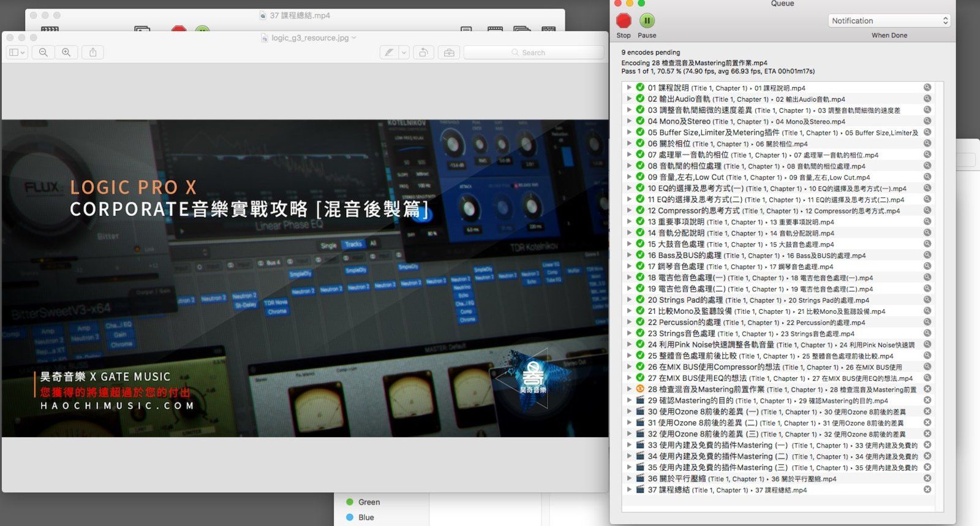Remove job 29 確認Mastering的目的 from queue
Image resolution: width=980 pixels, height=526 pixels.
927,400
